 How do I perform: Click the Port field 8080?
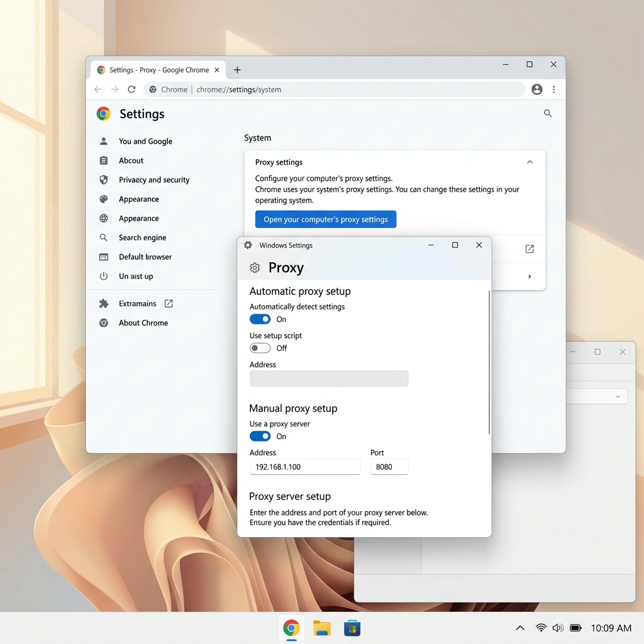point(389,467)
